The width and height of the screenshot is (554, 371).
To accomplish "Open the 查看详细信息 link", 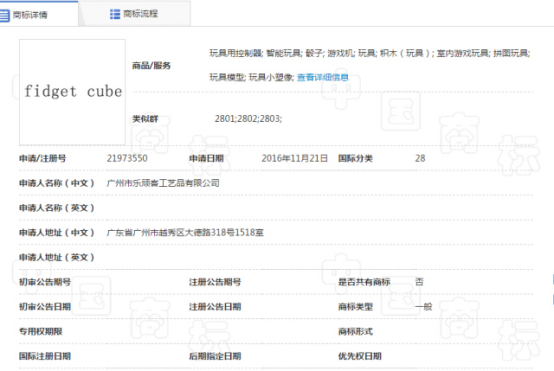I will coord(323,77).
